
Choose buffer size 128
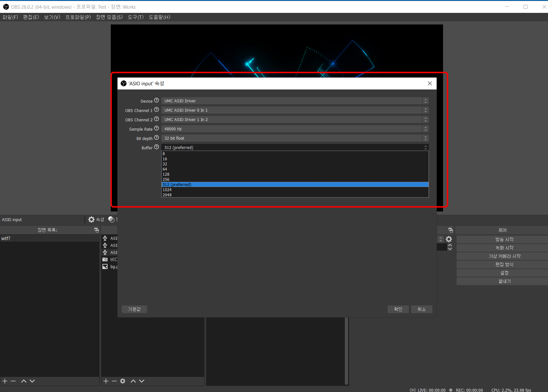[295, 174]
